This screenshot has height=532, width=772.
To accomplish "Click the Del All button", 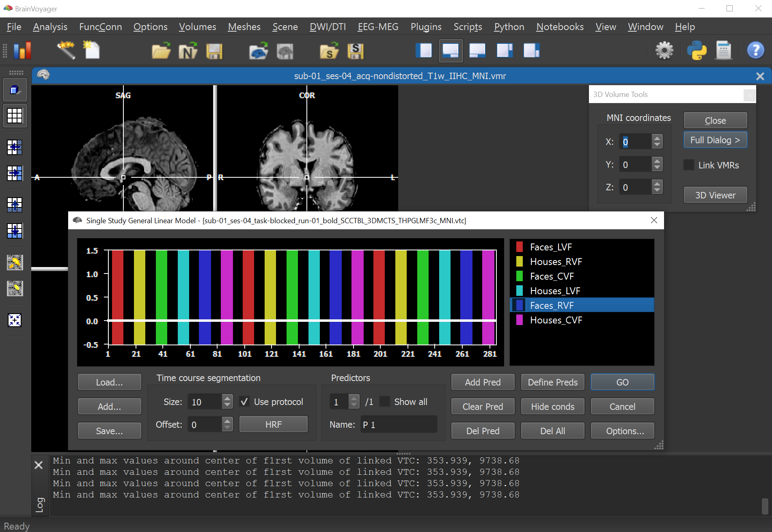I will tap(552, 431).
